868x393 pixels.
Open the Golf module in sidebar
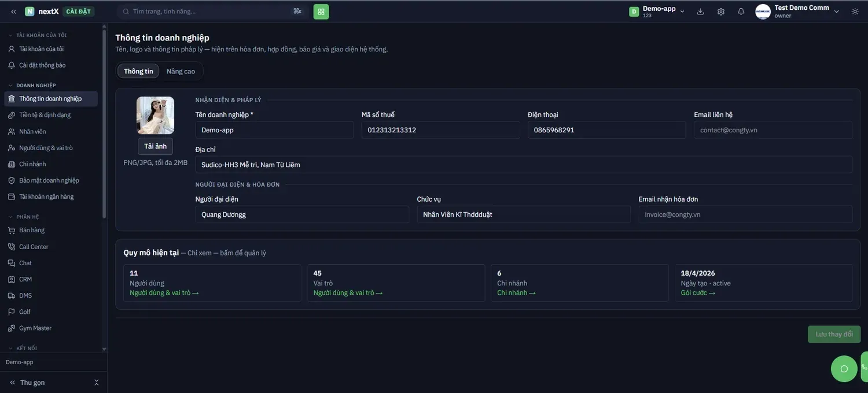(51, 312)
